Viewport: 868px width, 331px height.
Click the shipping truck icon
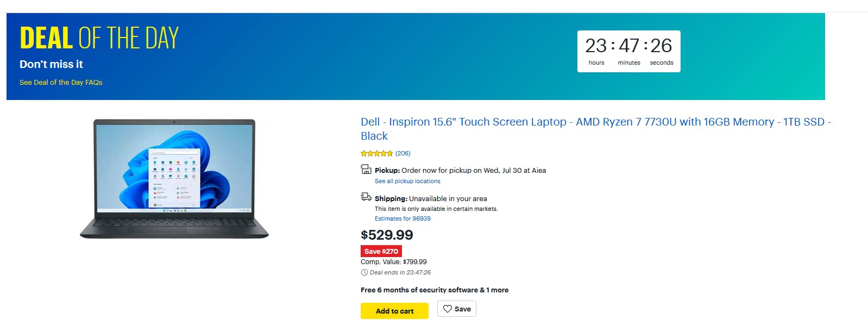tap(366, 197)
